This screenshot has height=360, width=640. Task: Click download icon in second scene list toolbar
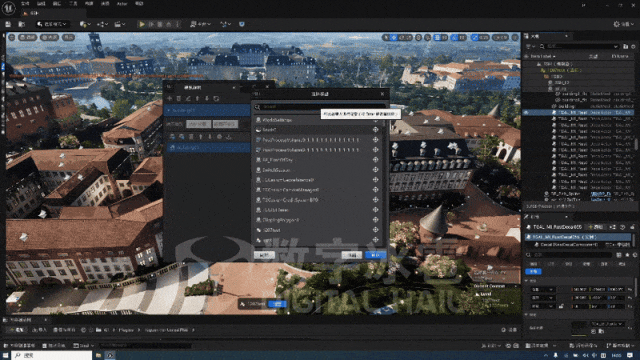[x=229, y=136]
